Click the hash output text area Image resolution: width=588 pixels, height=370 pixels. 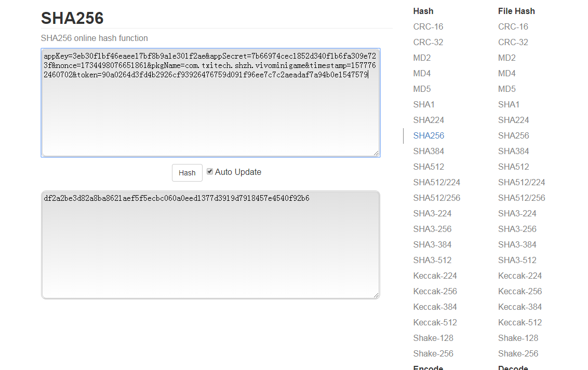pyautogui.click(x=211, y=245)
